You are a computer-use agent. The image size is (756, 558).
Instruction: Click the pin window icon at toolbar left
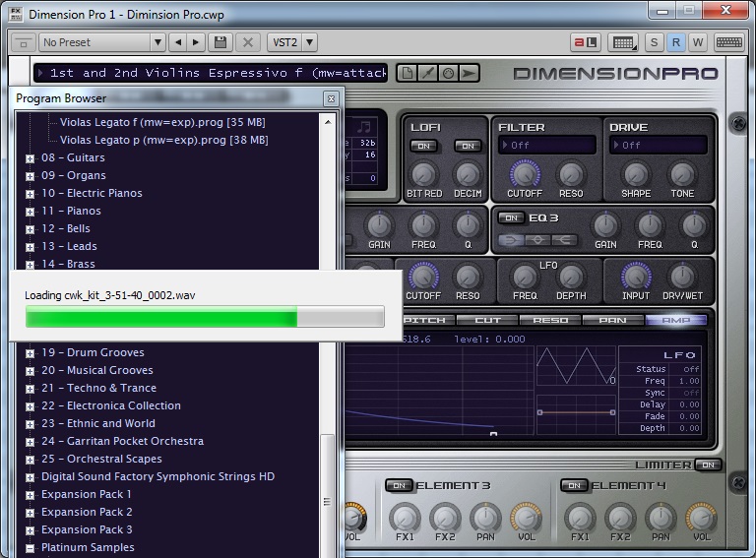click(x=24, y=42)
